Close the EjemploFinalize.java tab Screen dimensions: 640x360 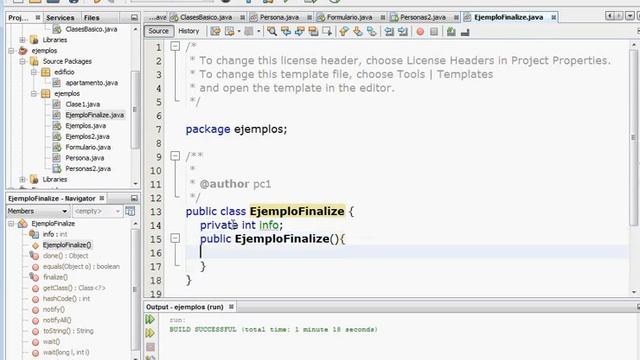[553, 17]
